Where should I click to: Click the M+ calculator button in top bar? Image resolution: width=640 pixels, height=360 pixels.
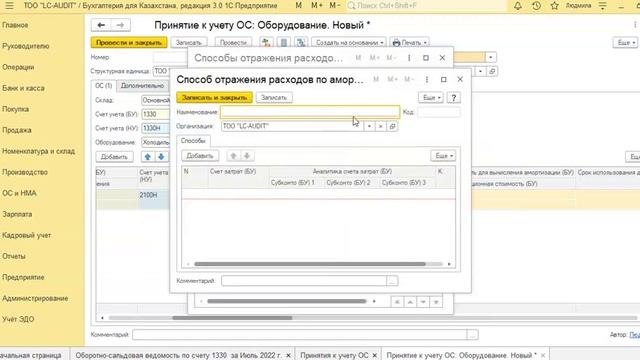pyautogui.click(x=317, y=6)
